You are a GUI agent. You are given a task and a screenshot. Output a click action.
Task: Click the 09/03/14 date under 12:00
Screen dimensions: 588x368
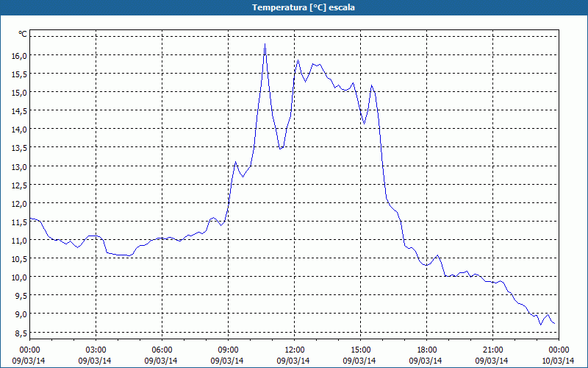click(293, 361)
